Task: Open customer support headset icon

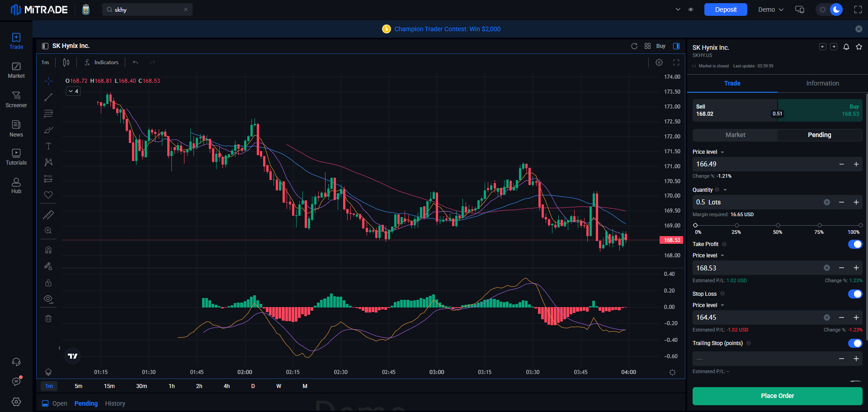Action: click(16, 362)
